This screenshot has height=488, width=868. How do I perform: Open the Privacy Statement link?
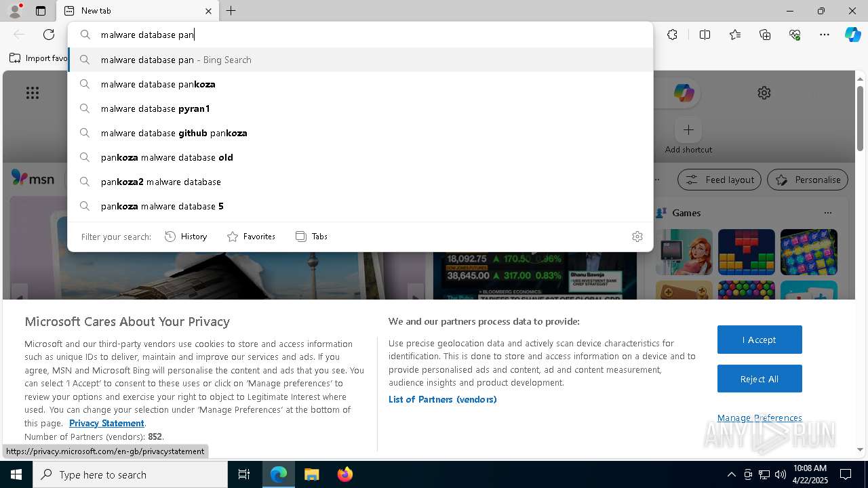pos(106,423)
